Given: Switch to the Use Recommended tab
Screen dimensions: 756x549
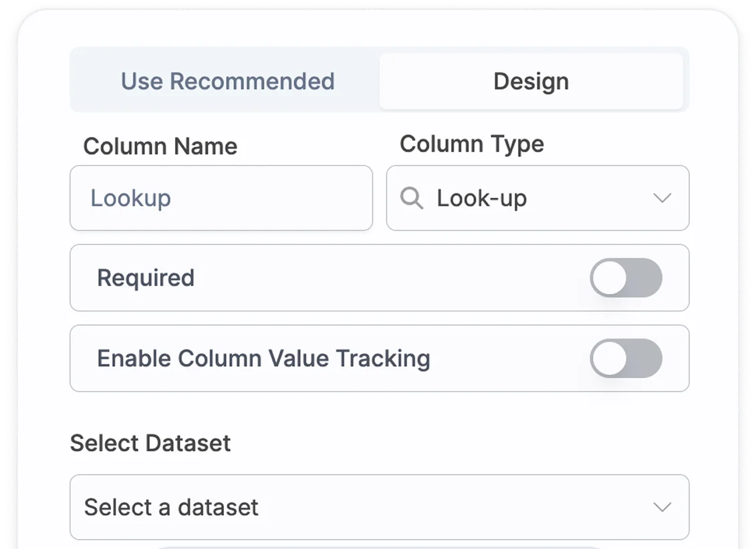Looking at the screenshot, I should [x=227, y=81].
